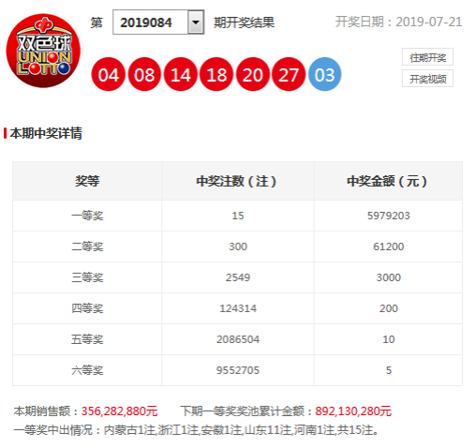
Task: Click the 双色球 Union Lotto logo
Action: (x=43, y=51)
